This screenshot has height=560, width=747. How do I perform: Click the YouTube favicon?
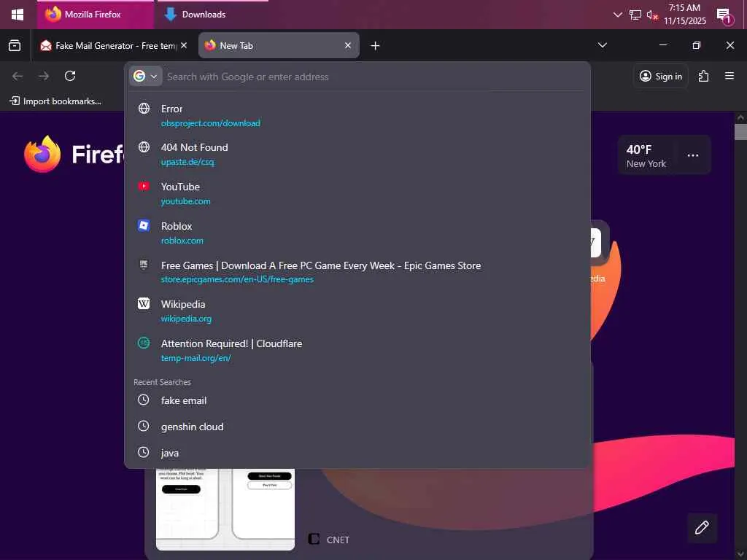point(144,186)
